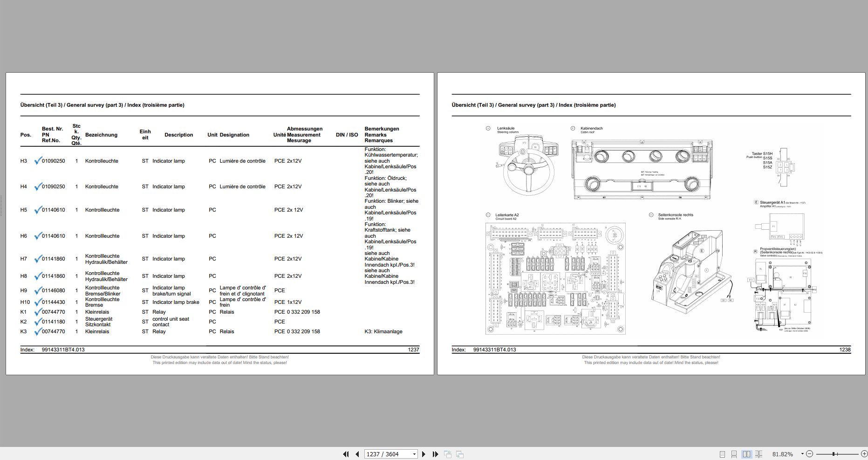Click the blue checkmark in row H5
The width and height of the screenshot is (868, 460).
tap(38, 209)
